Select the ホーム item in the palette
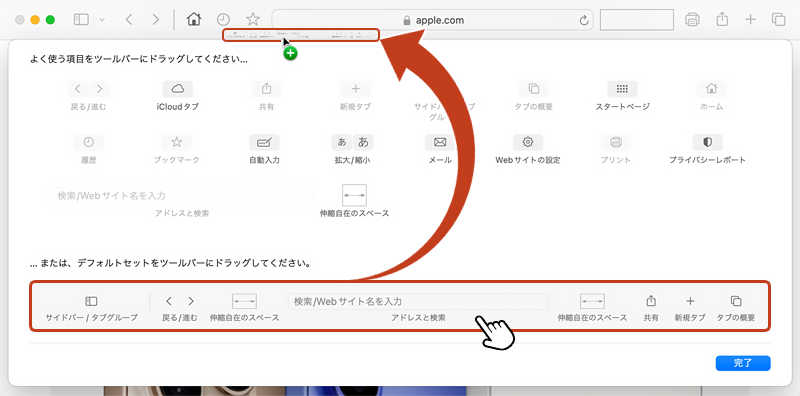This screenshot has height=396, width=800. 711,96
